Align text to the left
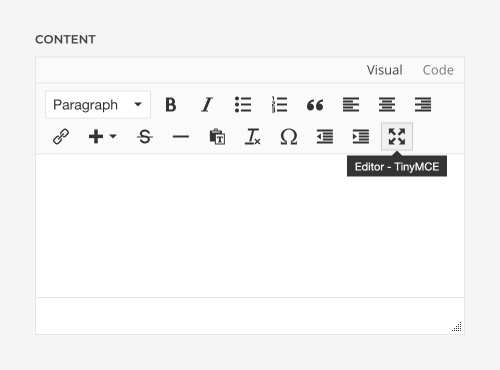Screen dimensions: 500x370 pos(351,105)
